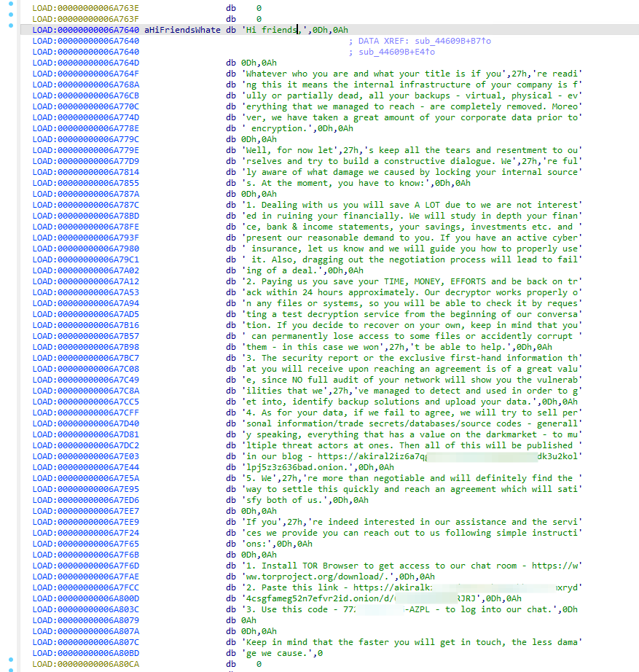The height and width of the screenshot is (672, 639).
Task: Select address LOAD:00000000006A7980
Action: click(x=86, y=249)
